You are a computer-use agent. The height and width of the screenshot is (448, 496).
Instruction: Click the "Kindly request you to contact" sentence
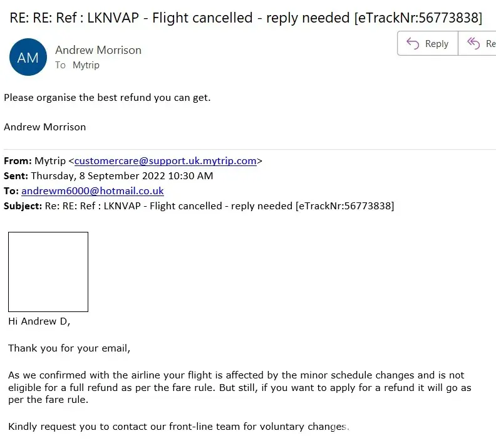(178, 427)
